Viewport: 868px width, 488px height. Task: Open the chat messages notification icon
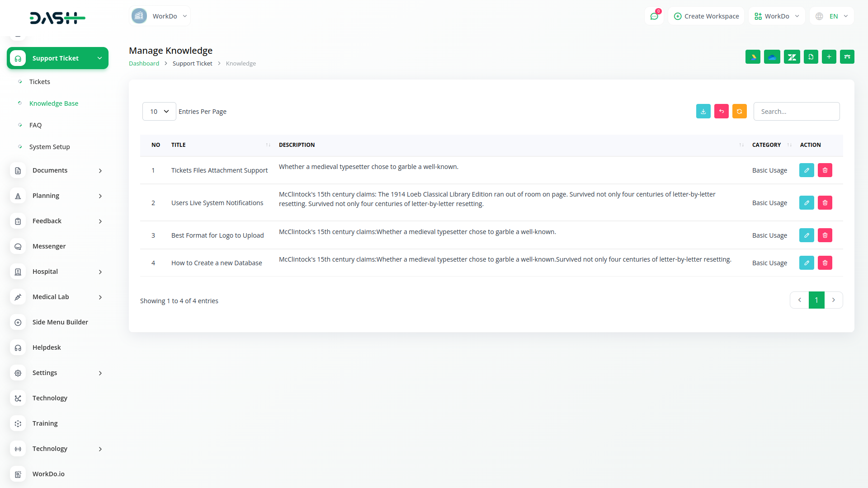click(654, 16)
